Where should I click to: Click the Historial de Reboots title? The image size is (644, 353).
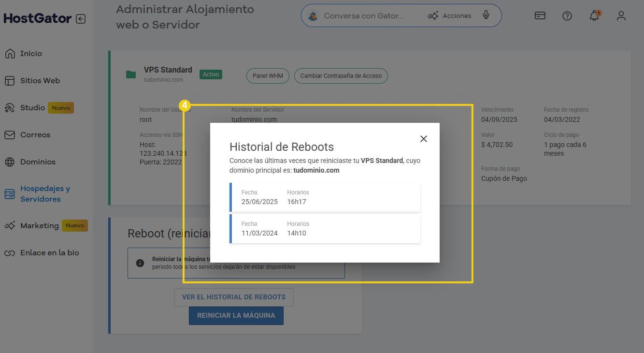point(282,147)
